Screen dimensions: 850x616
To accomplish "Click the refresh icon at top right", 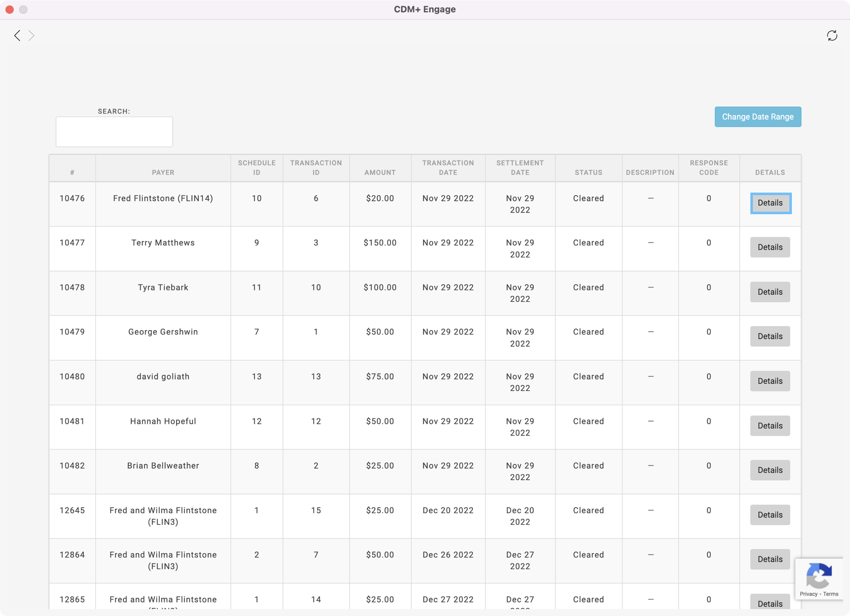I will [832, 36].
